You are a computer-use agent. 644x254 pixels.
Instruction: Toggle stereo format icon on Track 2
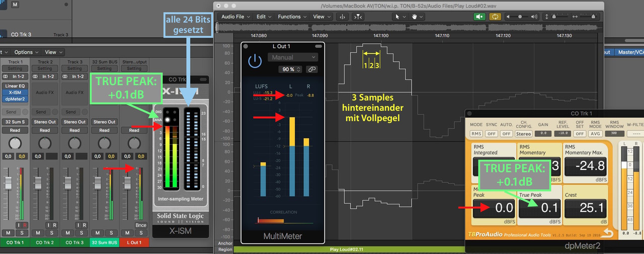(x=36, y=76)
